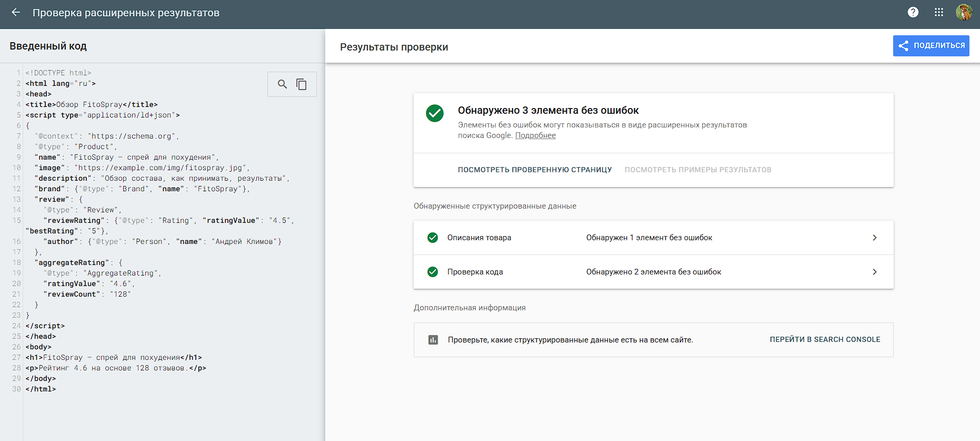Click 'Обнаруженные структурированные данные' section label
The image size is (980, 441).
click(495, 206)
